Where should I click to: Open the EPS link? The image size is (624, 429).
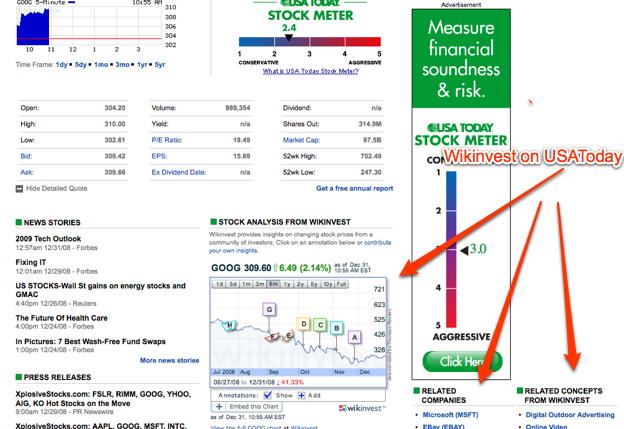[159, 156]
